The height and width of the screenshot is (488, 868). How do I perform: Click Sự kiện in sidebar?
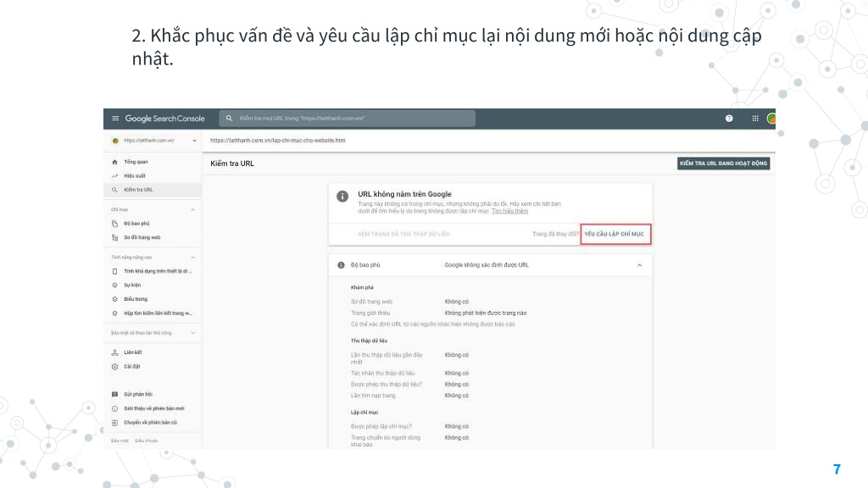click(x=132, y=285)
